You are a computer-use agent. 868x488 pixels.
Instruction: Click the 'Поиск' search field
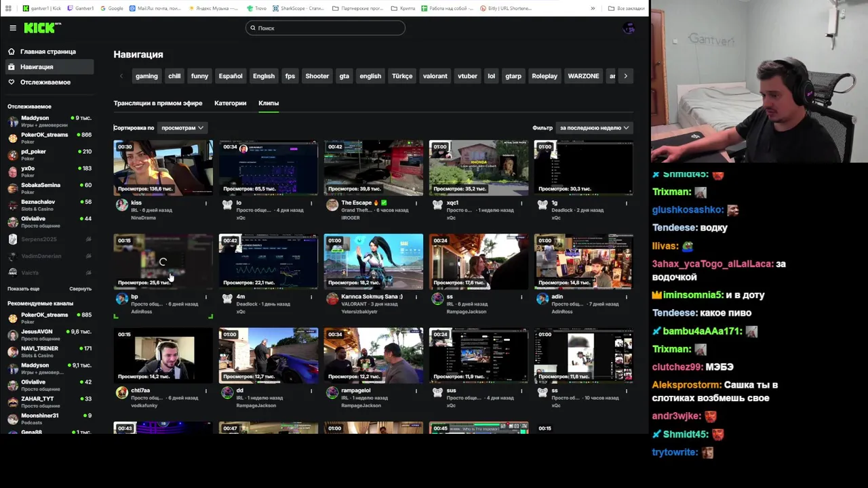[x=325, y=28]
